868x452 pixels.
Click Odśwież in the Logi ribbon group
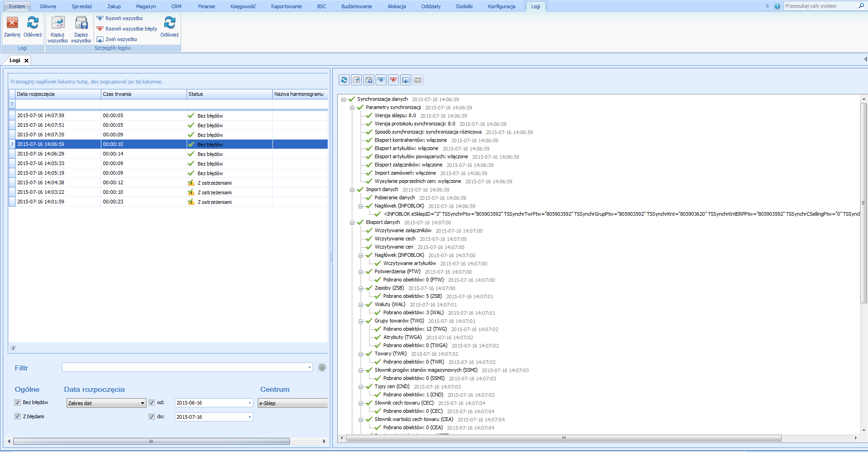pos(32,26)
